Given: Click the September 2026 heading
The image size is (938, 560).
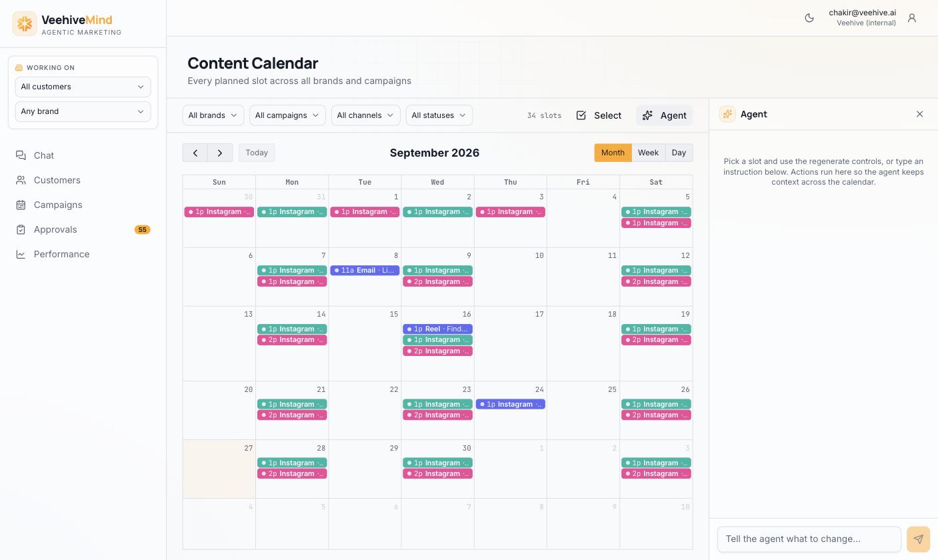Looking at the screenshot, I should (435, 153).
